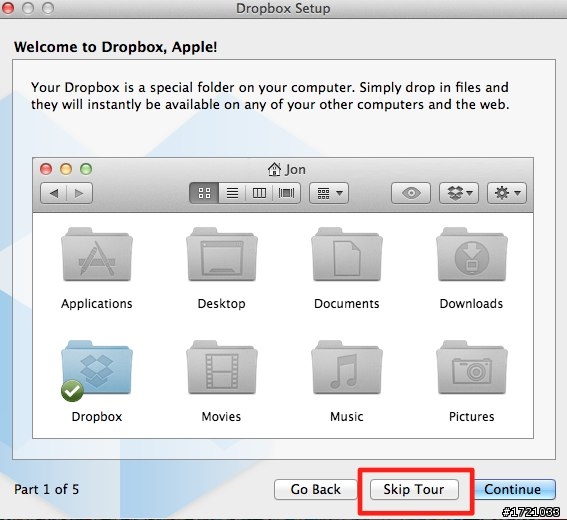
Task: Click the 'Welcome to Dropbox, Apple!' heading
Action: coord(116,47)
